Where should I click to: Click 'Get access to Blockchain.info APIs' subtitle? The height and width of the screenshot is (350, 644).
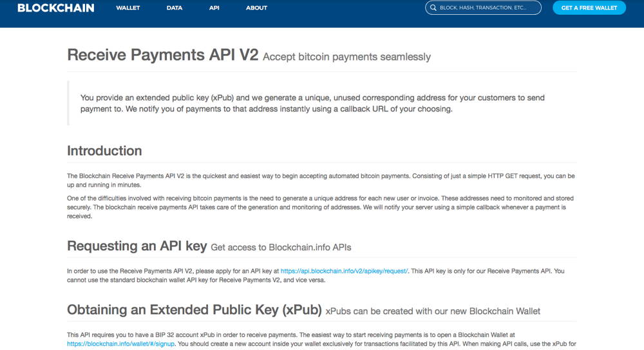[x=281, y=248]
